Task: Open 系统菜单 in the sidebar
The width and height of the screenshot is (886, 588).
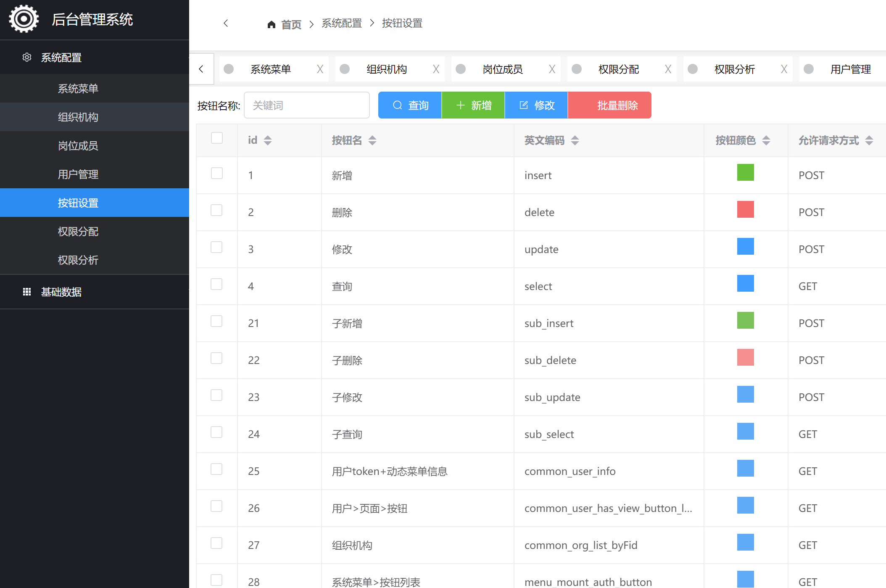Action: tap(95, 88)
